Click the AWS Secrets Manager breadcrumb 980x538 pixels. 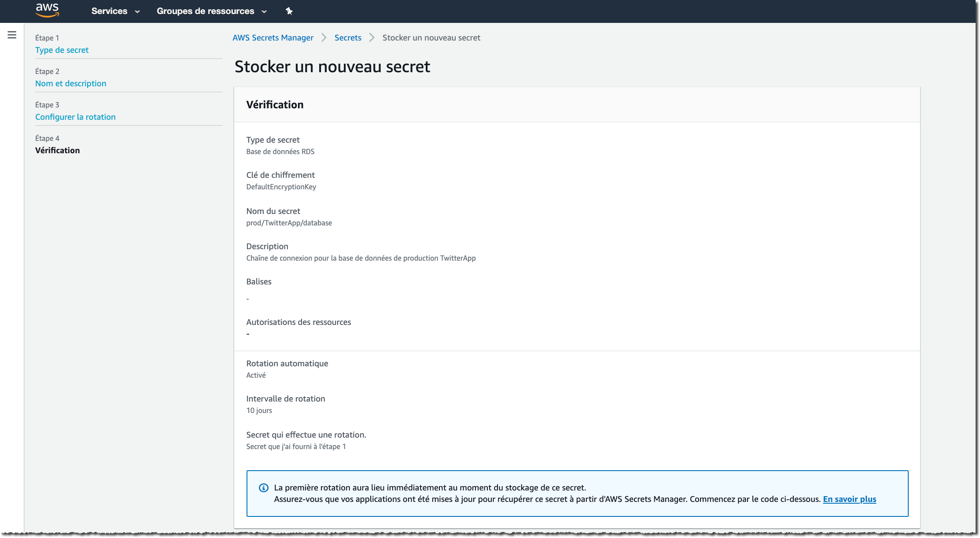(x=273, y=38)
